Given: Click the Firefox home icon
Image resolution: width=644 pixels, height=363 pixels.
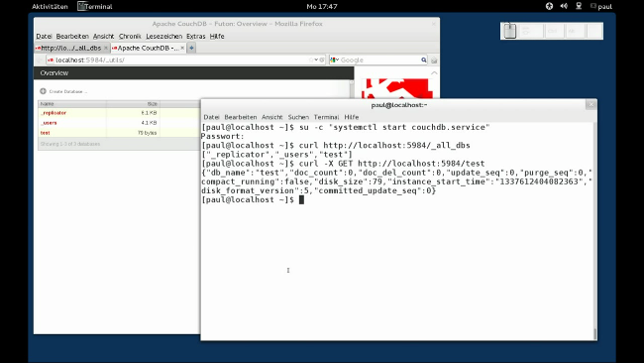Looking at the screenshot, I should pos(434,60).
